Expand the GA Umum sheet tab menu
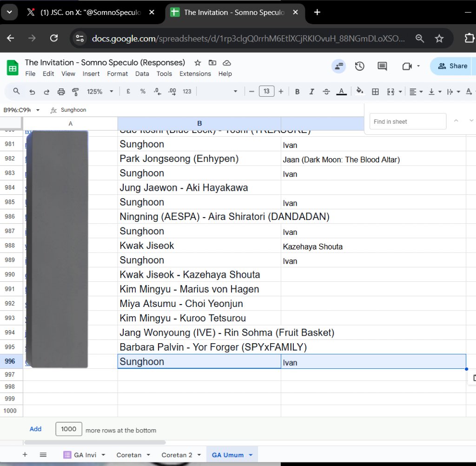Viewport: 476px width, 466px height. [250, 454]
